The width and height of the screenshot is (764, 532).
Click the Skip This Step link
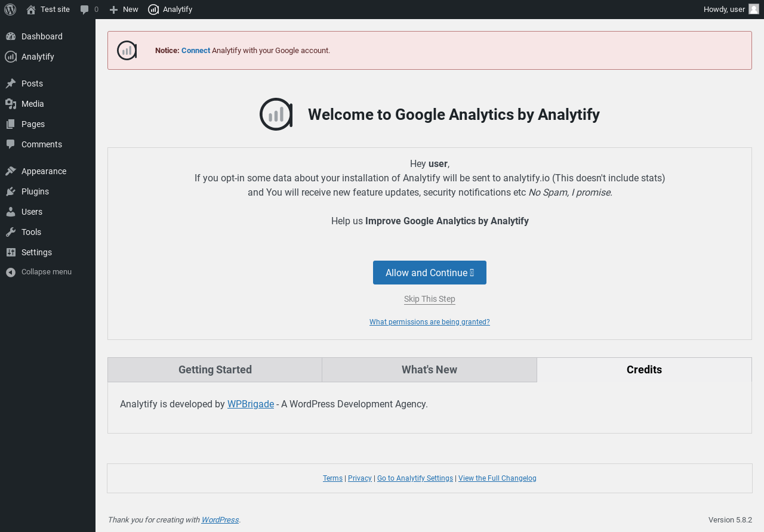(430, 299)
